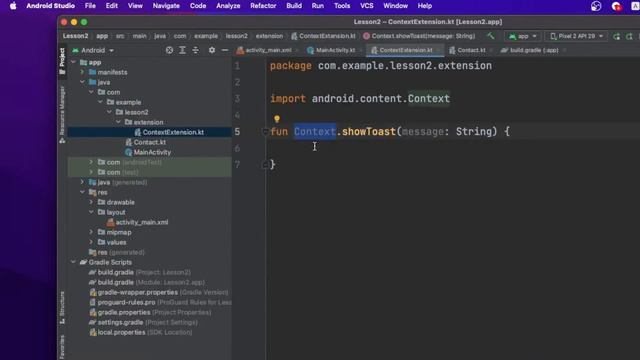Expand the com (androidTest) package
640x360 pixels.
[91, 162]
